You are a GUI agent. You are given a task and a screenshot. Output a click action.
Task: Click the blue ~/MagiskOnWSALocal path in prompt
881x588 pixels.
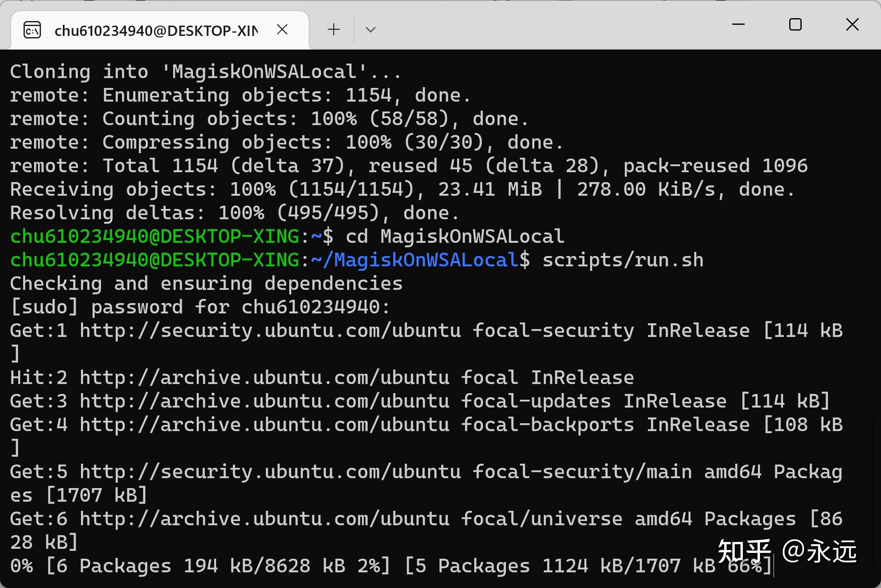(415, 260)
